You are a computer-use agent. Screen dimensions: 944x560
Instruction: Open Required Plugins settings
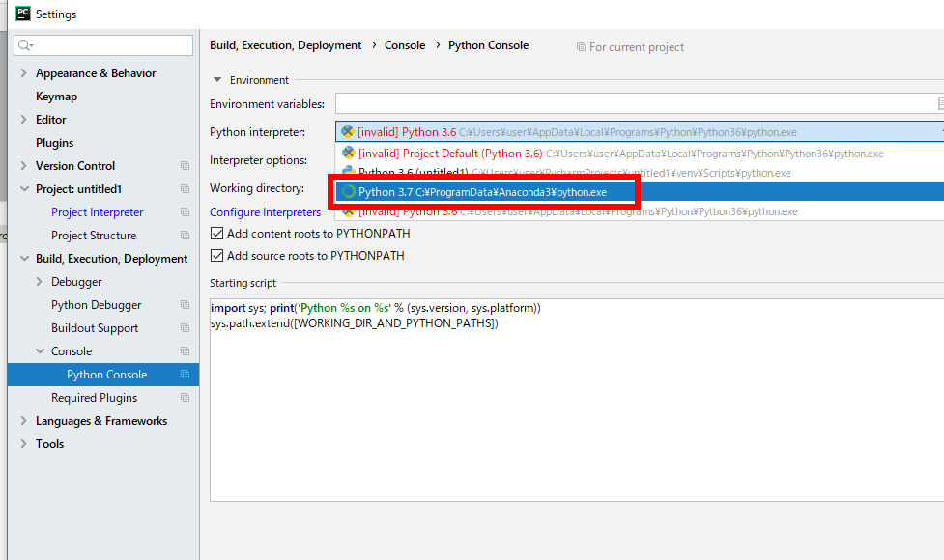[x=94, y=398]
